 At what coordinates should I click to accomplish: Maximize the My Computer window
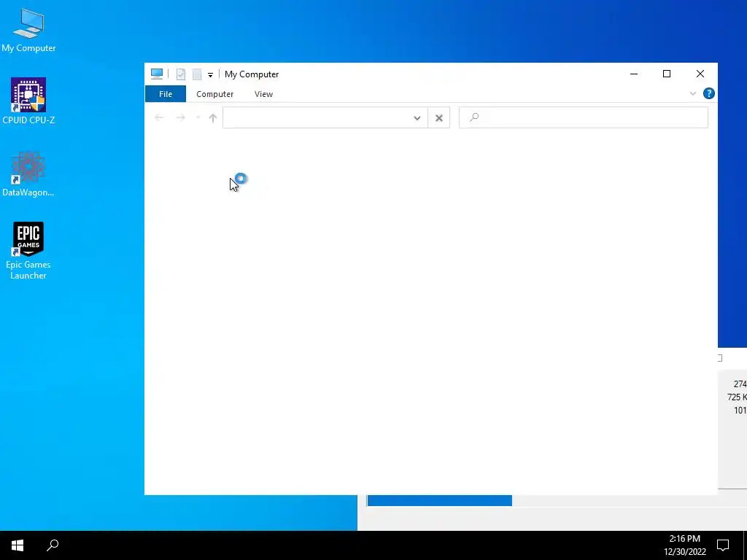pos(667,74)
